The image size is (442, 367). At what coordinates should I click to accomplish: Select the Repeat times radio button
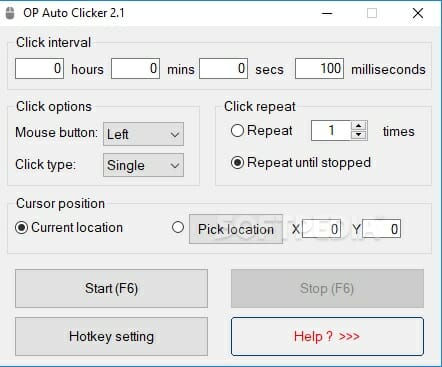pyautogui.click(x=237, y=131)
